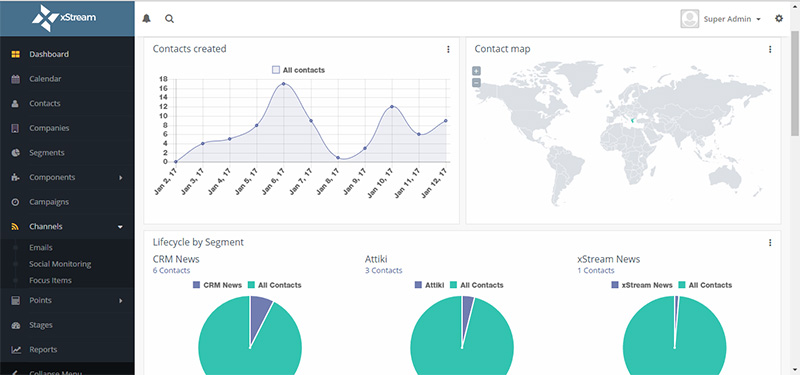Toggle the All contacts chart legend
The width and height of the screenshot is (800, 375).
[298, 70]
